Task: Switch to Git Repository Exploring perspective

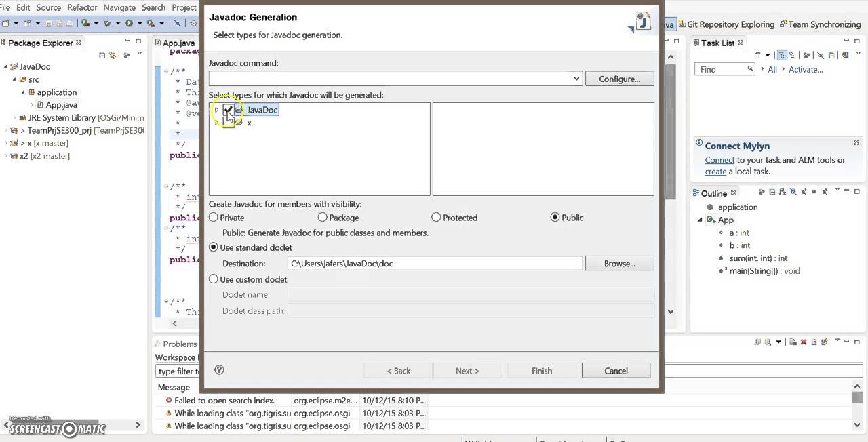Action: pyautogui.click(x=726, y=24)
